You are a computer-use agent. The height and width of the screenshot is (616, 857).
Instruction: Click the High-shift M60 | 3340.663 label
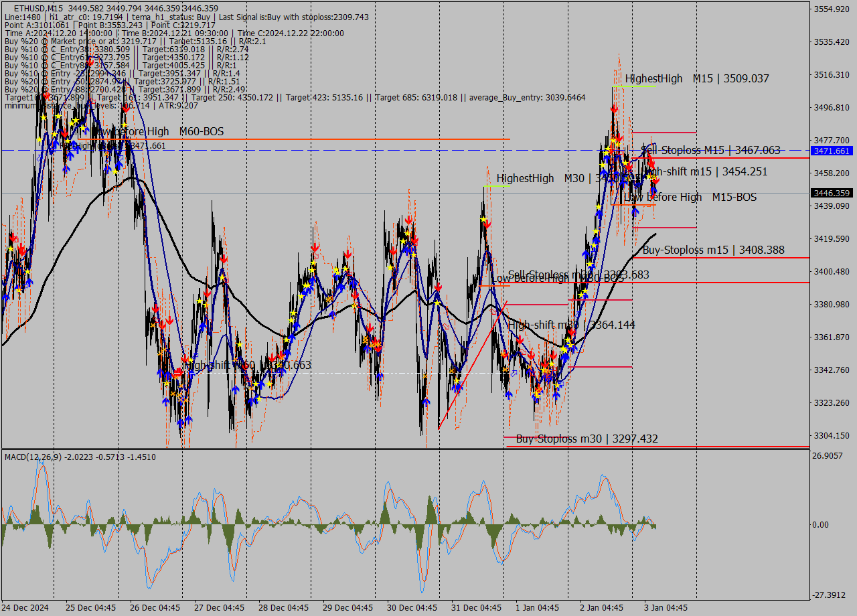click(248, 365)
